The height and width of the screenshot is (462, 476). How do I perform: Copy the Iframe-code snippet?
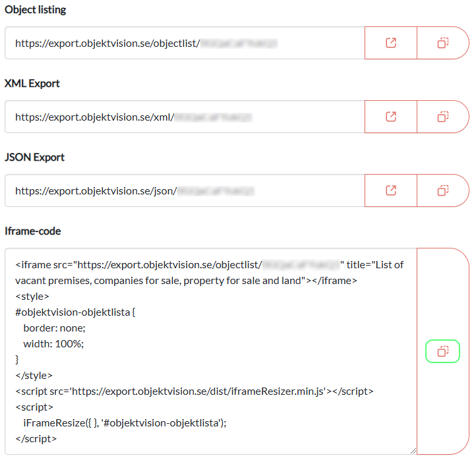point(443,351)
